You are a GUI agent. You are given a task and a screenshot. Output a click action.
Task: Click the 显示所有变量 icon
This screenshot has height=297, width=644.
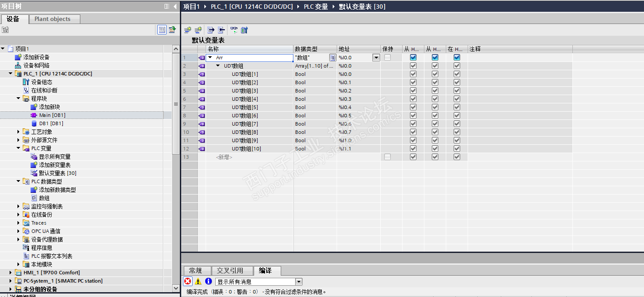coord(34,157)
